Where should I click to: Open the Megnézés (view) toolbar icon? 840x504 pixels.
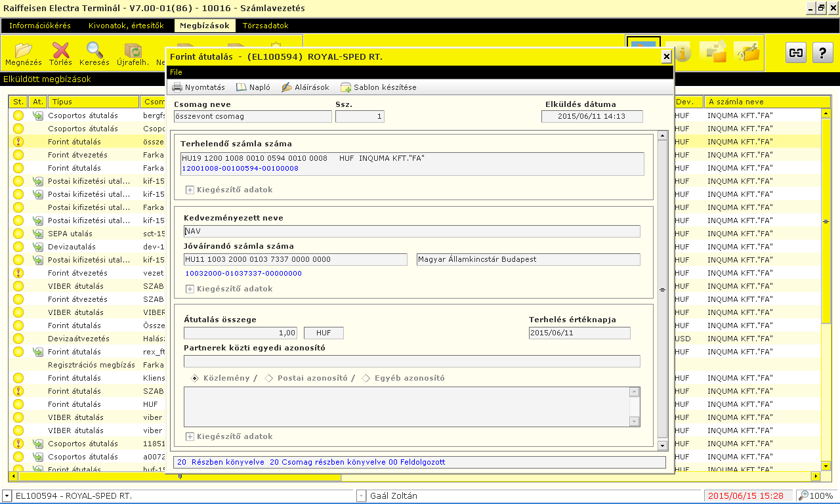pyautogui.click(x=23, y=54)
